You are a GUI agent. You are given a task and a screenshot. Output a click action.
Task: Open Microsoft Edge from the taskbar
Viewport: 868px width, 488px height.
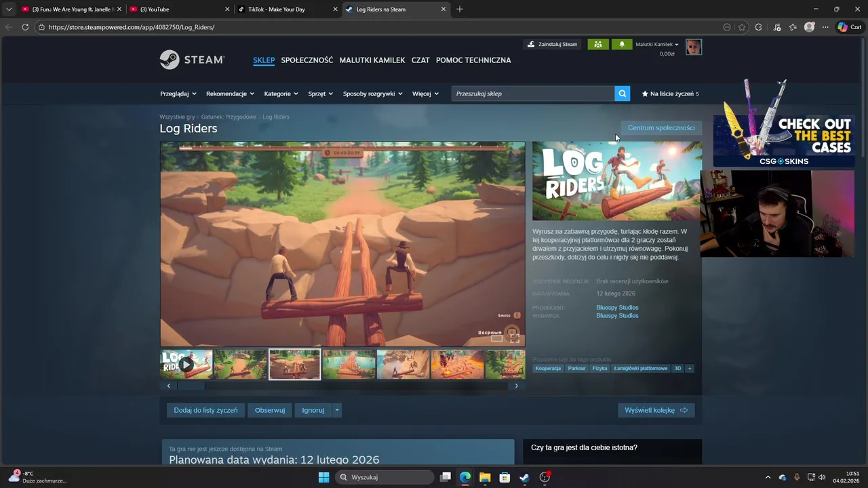coord(465,477)
